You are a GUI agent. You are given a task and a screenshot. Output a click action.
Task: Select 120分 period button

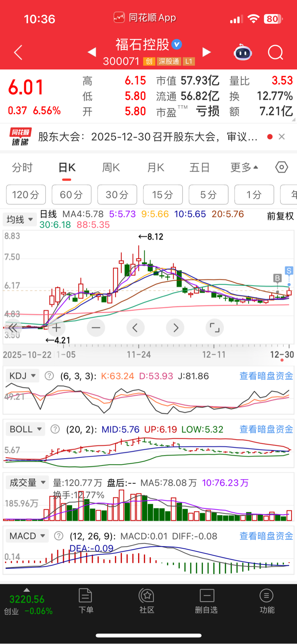coord(26,194)
